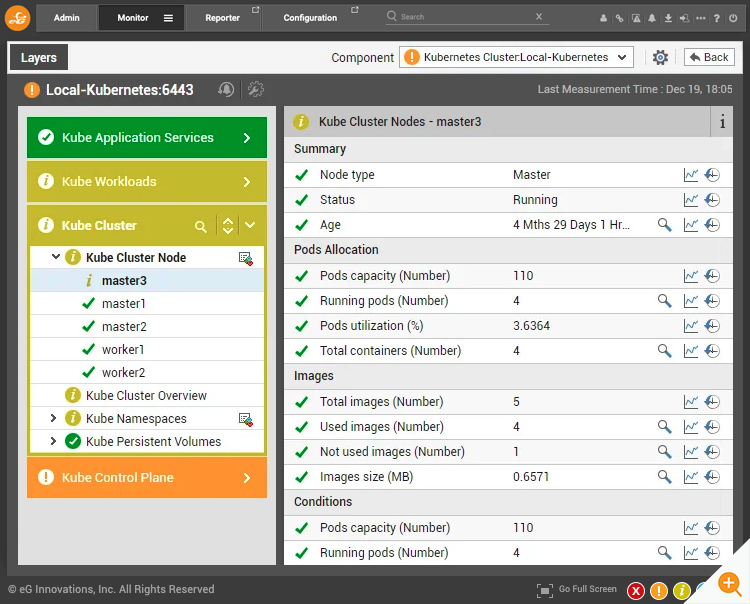Screen dimensions: 750x604
Task: Click the orange major alarm icon in footer
Action: click(x=659, y=591)
